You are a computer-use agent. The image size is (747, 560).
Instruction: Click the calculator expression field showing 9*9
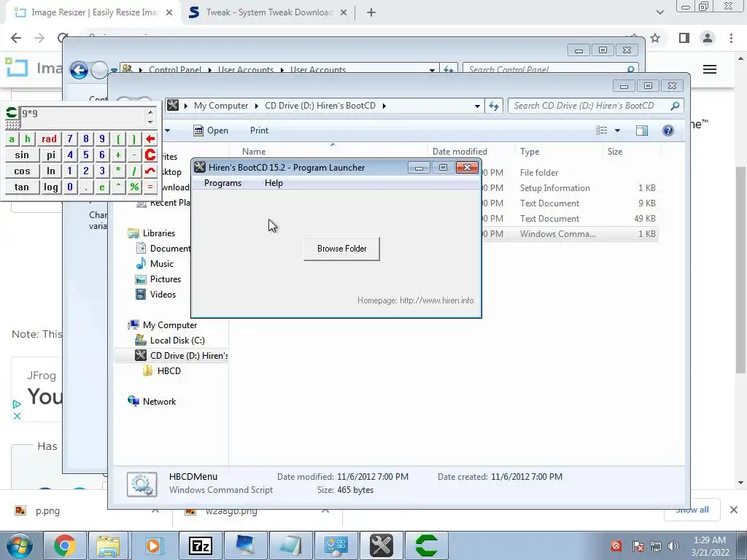[x=82, y=117]
